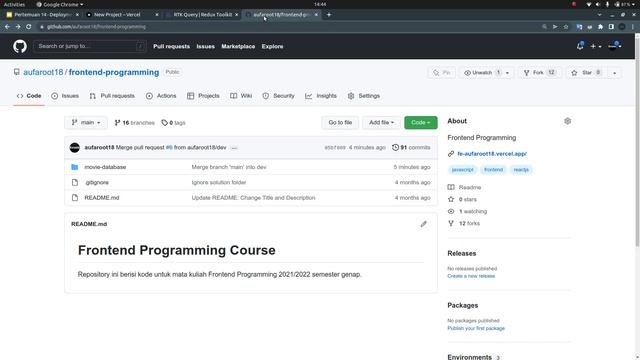Image resolution: width=640 pixels, height=360 pixels.
Task: Switch to repo Pull requests tab
Action: [x=112, y=96]
